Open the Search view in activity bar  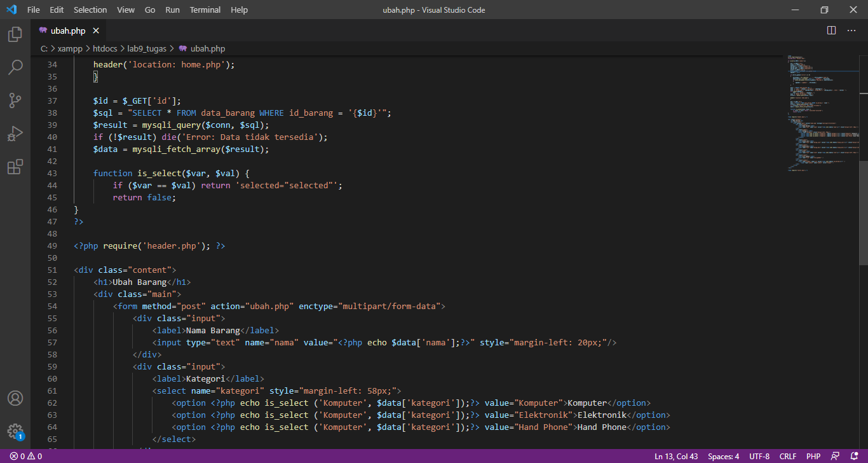coord(15,67)
